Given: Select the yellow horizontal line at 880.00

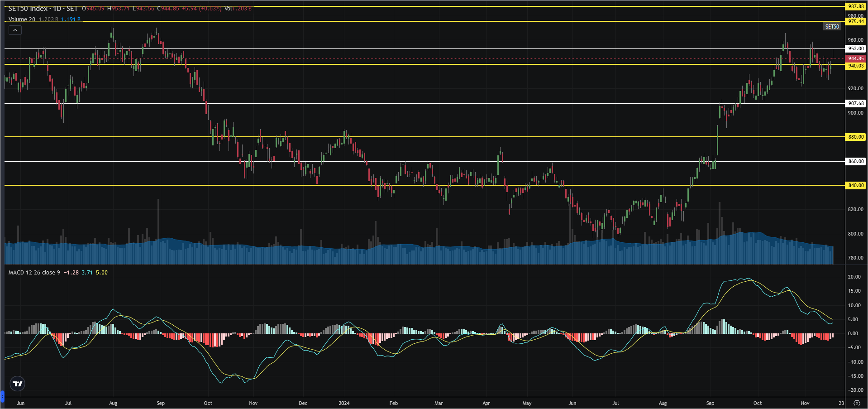Looking at the screenshot, I should pos(424,137).
